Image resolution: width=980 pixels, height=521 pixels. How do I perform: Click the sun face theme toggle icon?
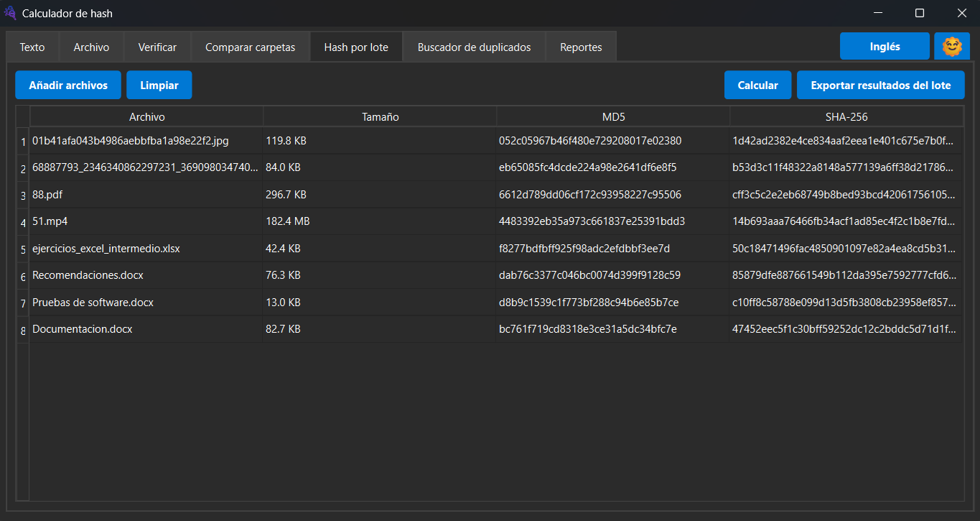pos(952,47)
